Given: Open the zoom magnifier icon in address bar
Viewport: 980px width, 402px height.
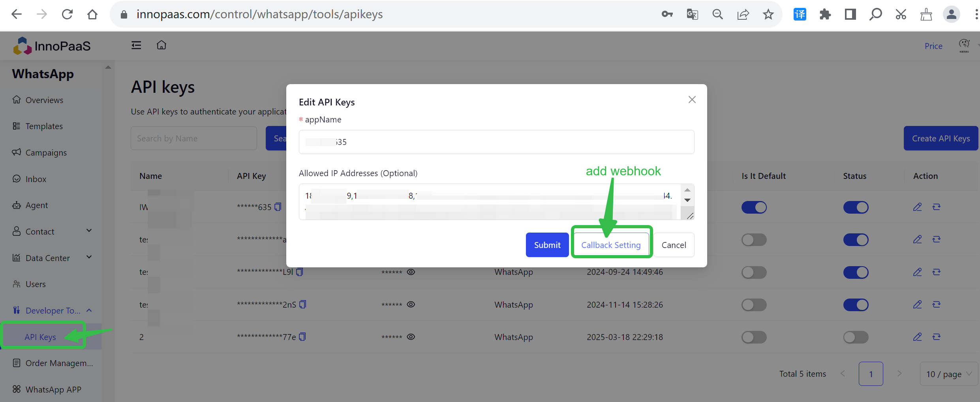Looking at the screenshot, I should point(717,15).
